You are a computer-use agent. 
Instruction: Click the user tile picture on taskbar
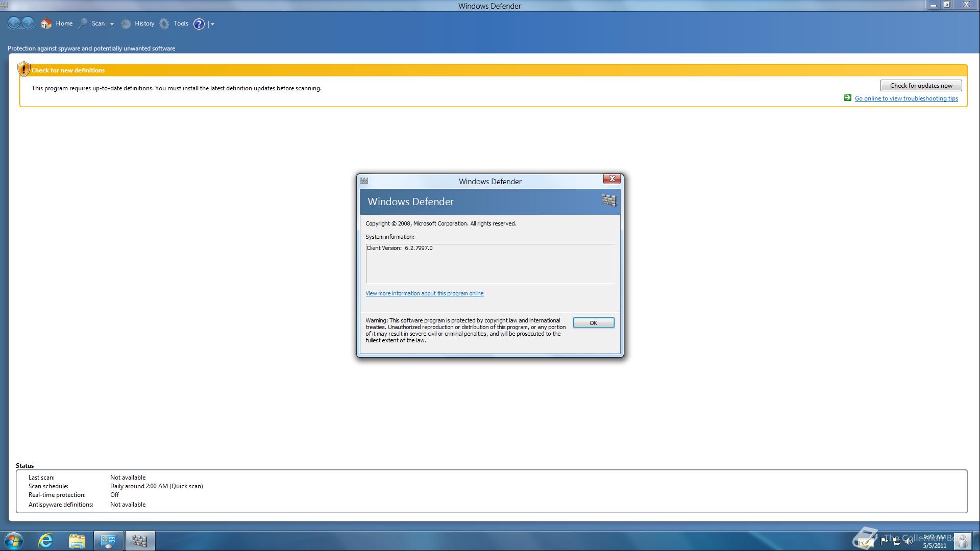[962, 541]
